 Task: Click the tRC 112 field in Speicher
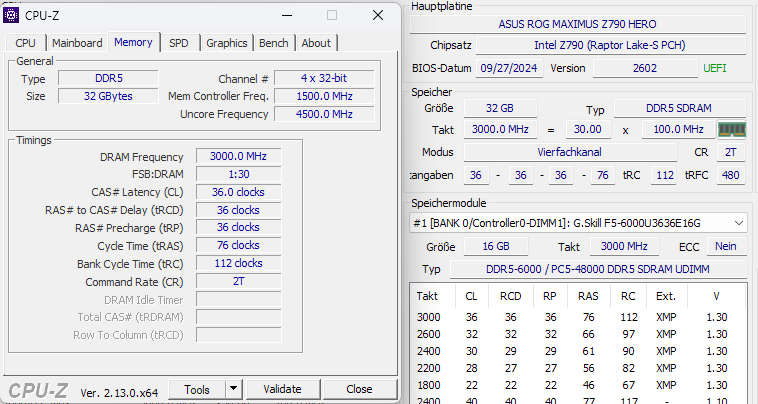pos(665,175)
